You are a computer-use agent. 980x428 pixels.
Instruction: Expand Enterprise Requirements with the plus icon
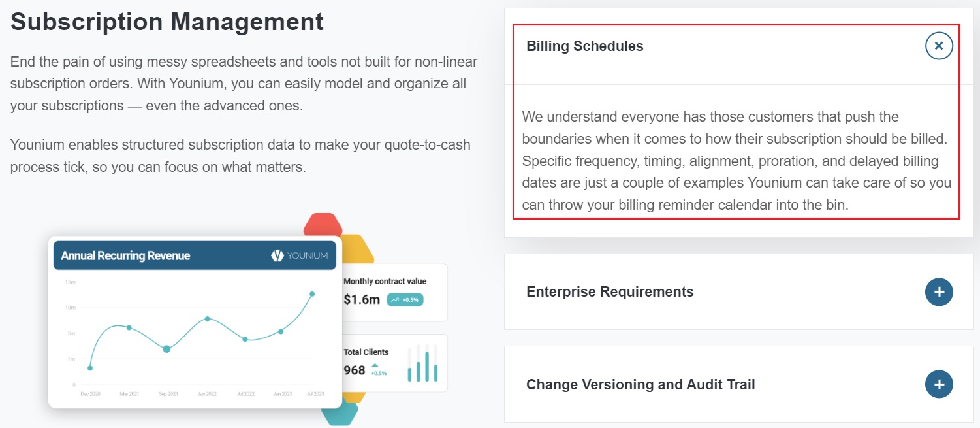coord(939,292)
